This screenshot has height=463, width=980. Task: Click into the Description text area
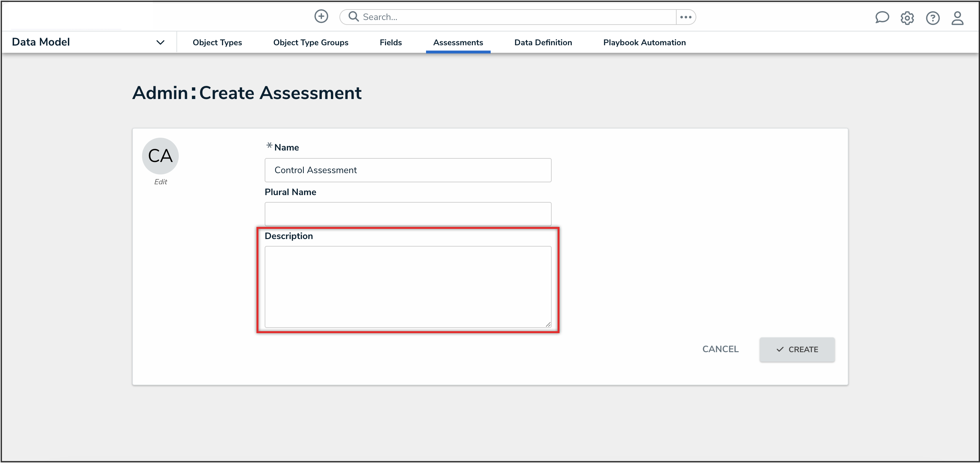tap(407, 287)
